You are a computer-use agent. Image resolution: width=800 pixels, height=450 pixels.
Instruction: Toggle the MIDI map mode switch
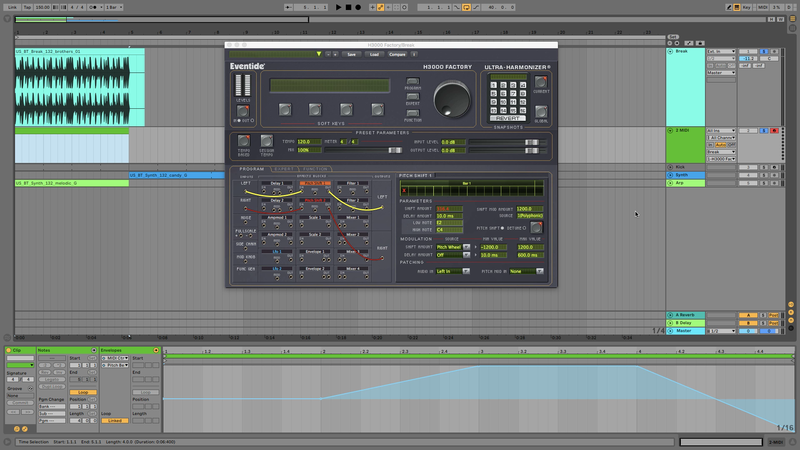pos(762,7)
